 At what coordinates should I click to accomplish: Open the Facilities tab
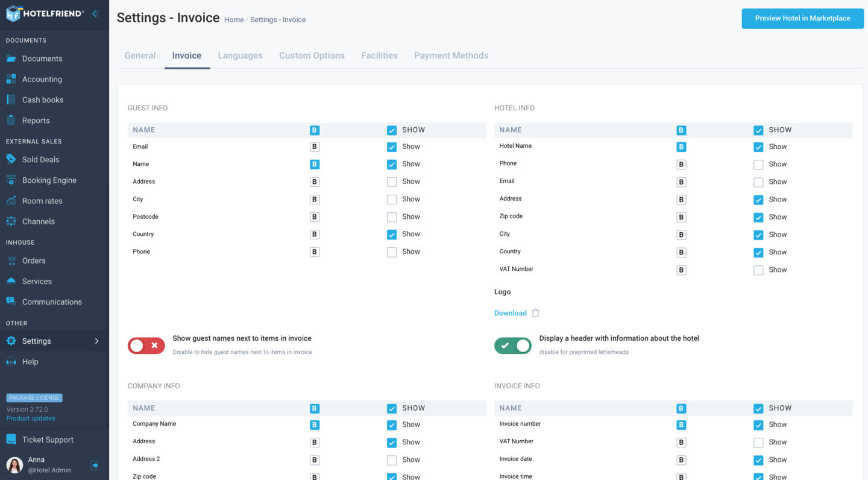coord(379,55)
